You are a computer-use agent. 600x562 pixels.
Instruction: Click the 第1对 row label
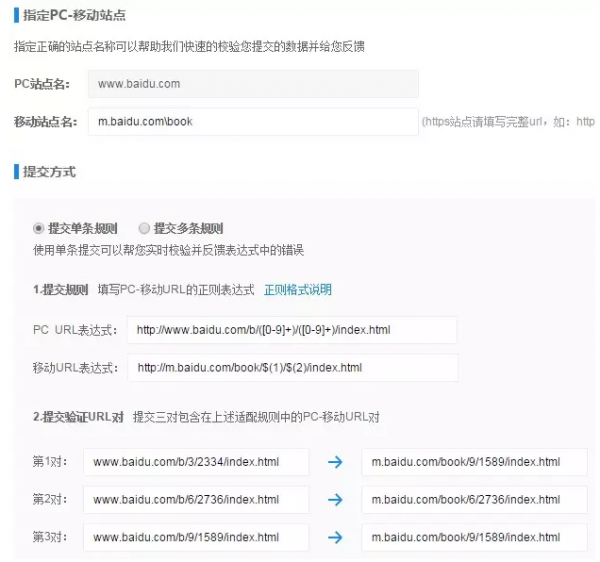[x=50, y=462]
